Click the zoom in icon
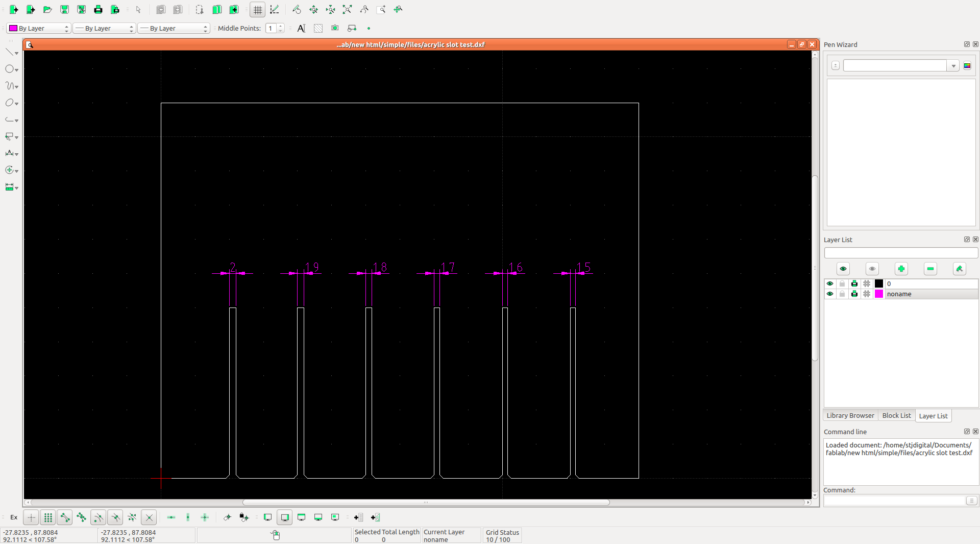 pyautogui.click(x=313, y=9)
